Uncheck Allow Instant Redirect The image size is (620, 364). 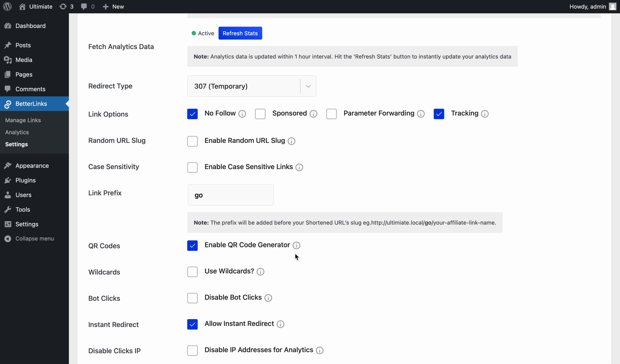192,324
